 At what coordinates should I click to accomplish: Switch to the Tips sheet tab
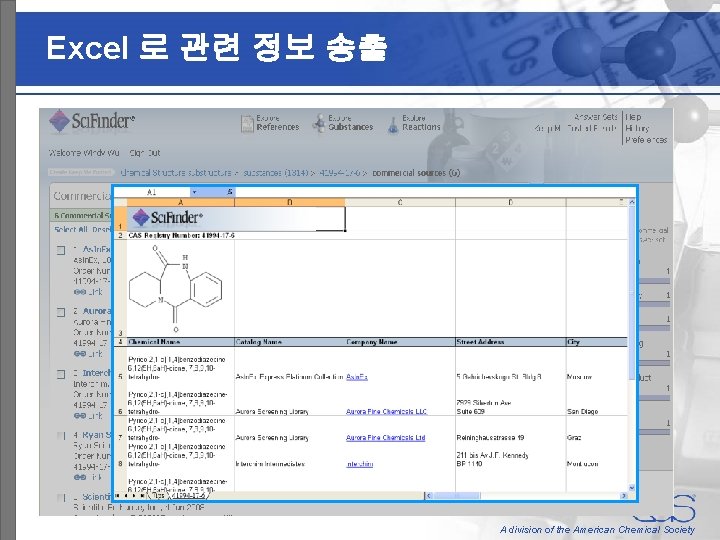click(x=158, y=495)
